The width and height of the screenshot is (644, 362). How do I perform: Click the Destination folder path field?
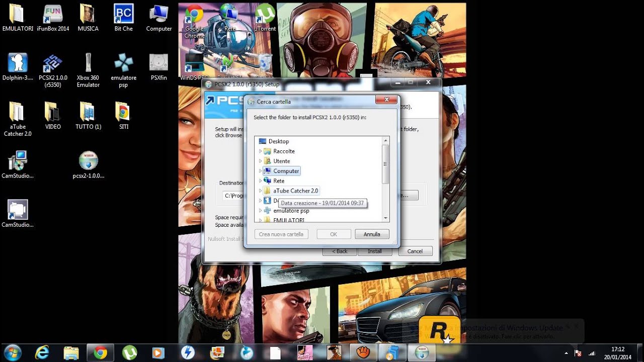click(233, 196)
